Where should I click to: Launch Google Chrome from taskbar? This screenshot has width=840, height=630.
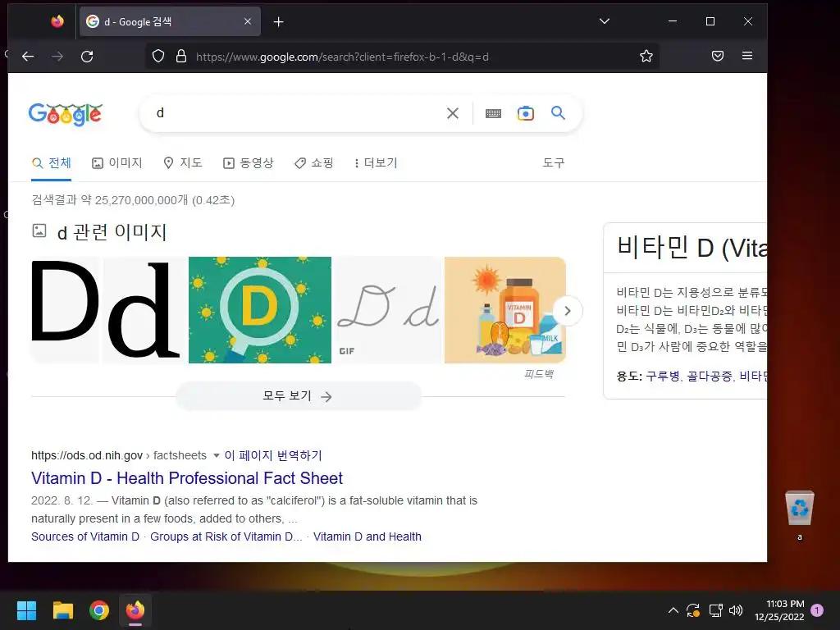(99, 610)
